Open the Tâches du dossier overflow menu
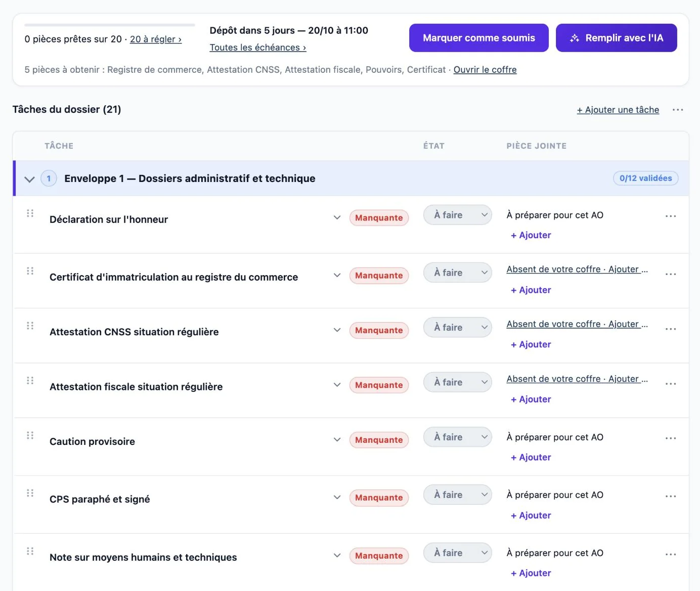The image size is (700, 591). coord(678,110)
